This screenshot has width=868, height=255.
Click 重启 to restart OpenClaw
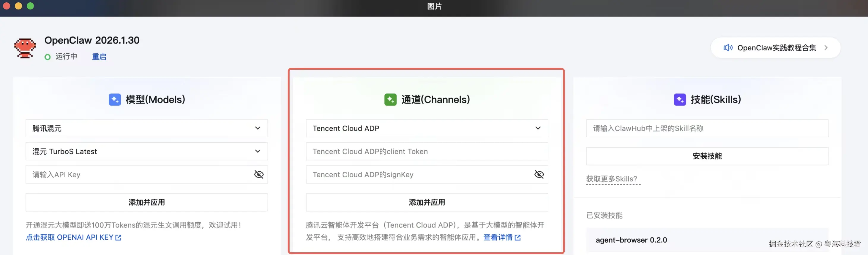(x=99, y=57)
